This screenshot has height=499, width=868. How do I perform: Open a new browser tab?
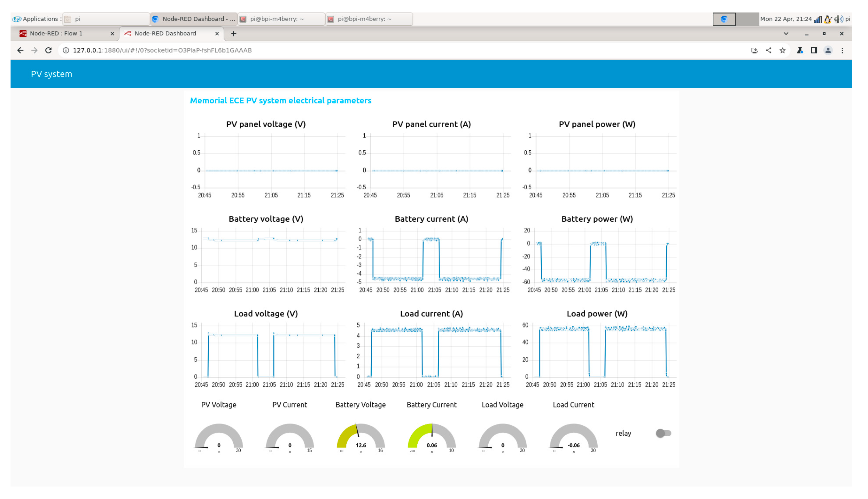point(234,34)
